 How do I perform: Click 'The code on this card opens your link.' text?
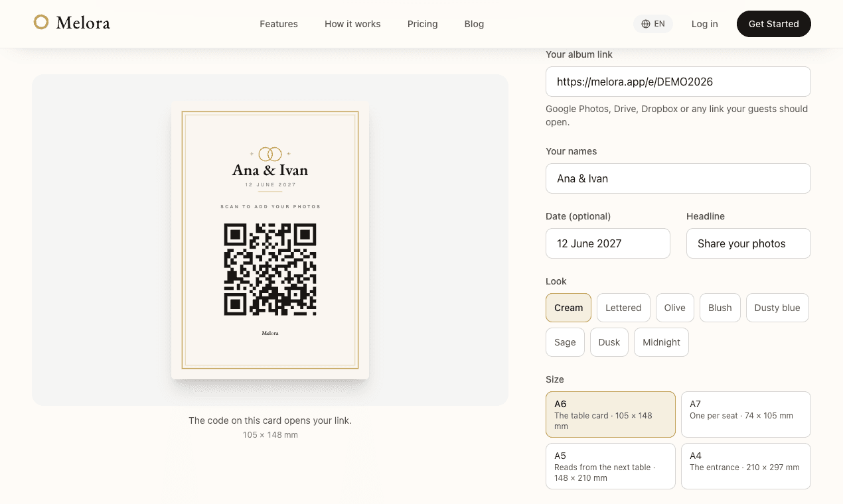tap(270, 420)
